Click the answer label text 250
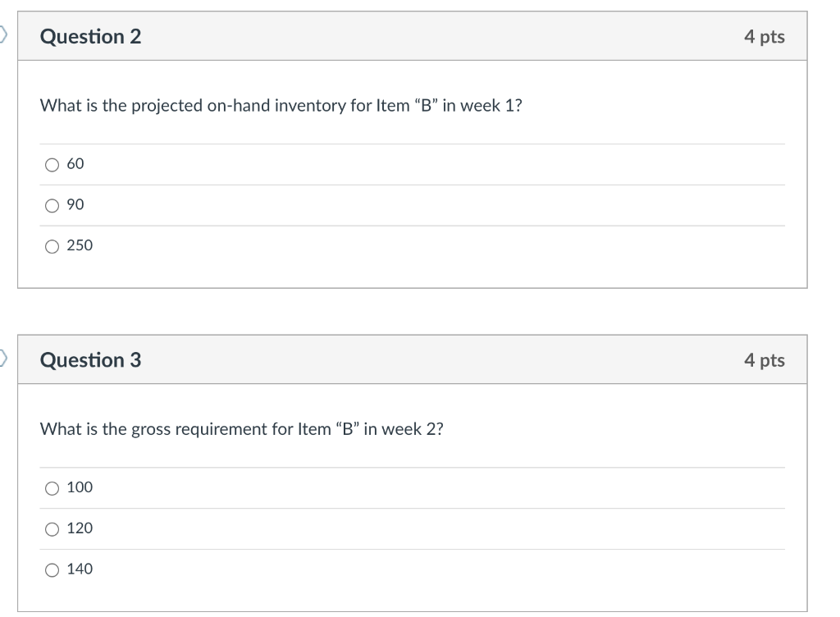The height and width of the screenshot is (617, 840). coord(79,246)
